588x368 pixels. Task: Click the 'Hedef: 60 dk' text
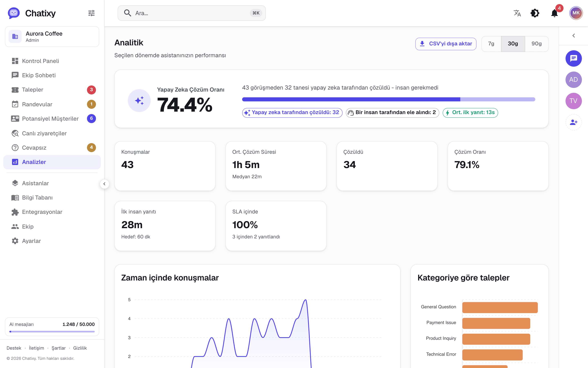[136, 237]
